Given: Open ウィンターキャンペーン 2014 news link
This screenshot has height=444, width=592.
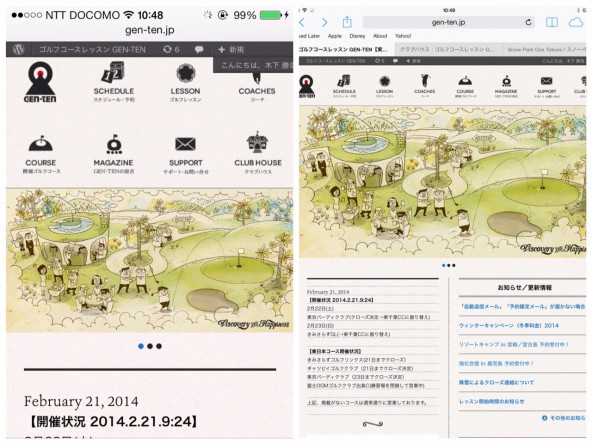Looking at the screenshot, I should click(509, 325).
